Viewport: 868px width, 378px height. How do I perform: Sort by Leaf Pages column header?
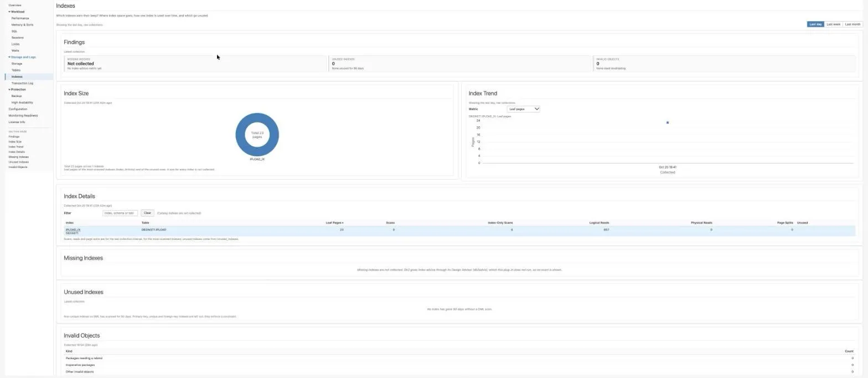pyautogui.click(x=334, y=223)
